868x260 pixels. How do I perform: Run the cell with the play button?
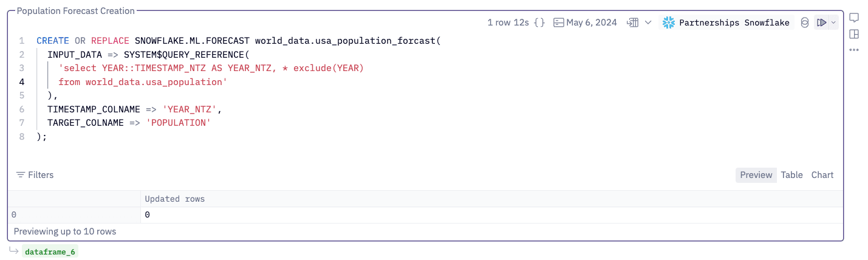point(821,22)
